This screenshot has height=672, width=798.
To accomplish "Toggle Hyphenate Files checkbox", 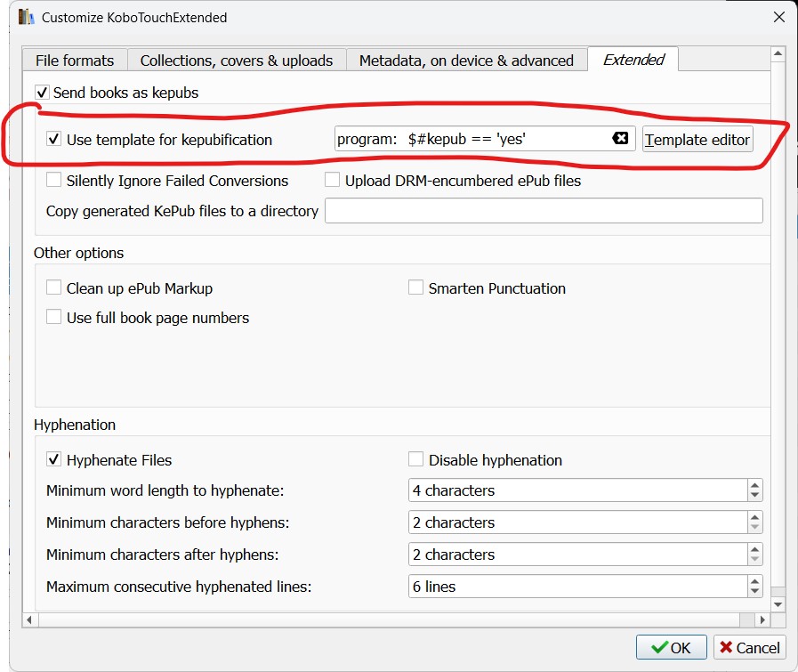I will click(x=54, y=459).
